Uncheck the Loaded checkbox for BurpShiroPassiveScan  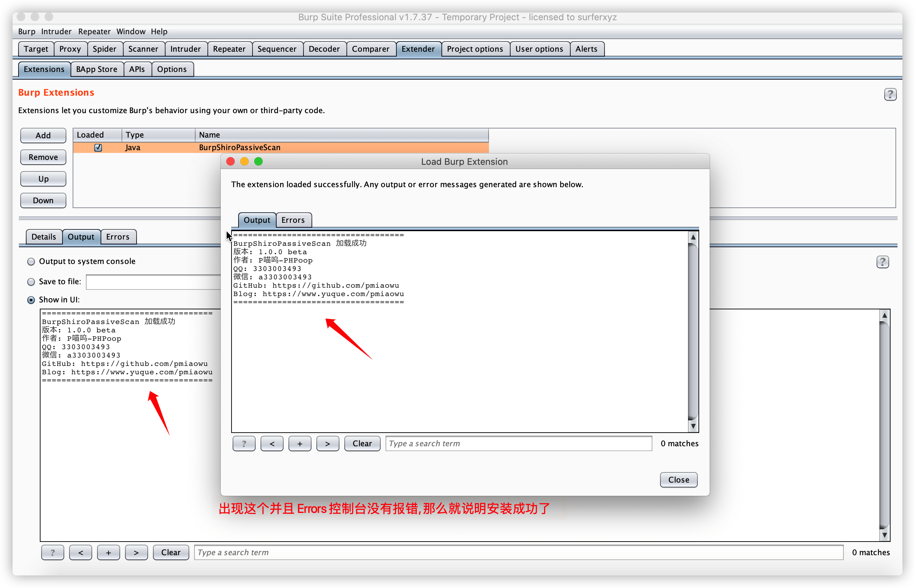98,147
